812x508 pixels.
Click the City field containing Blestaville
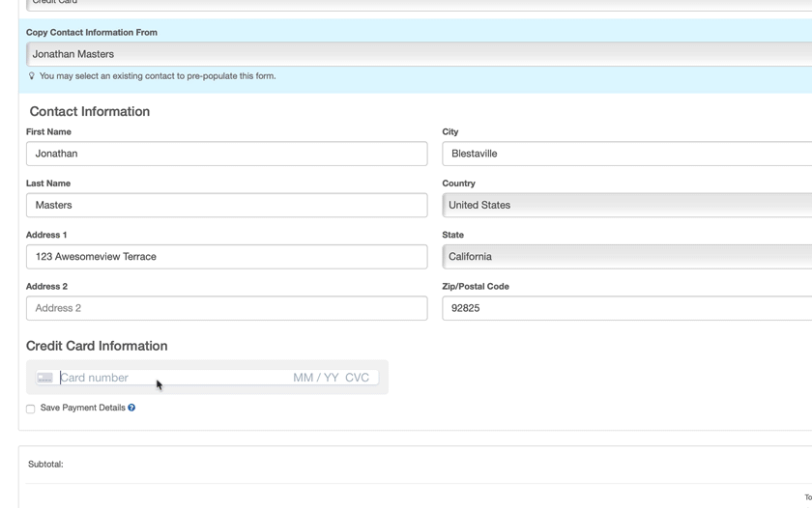click(x=626, y=154)
